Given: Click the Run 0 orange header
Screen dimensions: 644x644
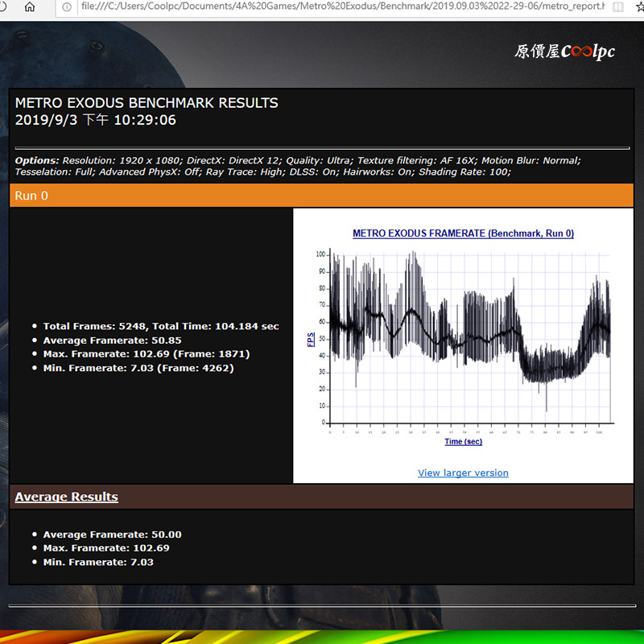Looking at the screenshot, I should [321, 196].
